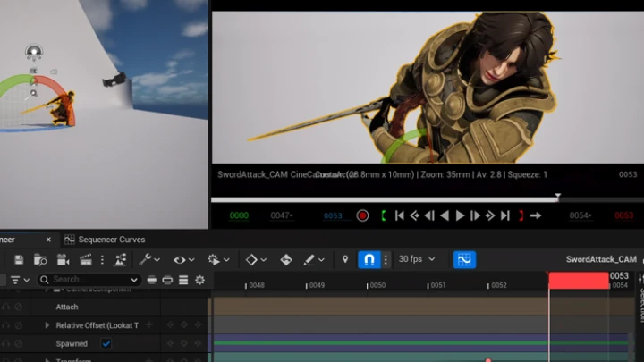Click the 0050 frame mark on time ruler
This screenshot has height=362, width=644.
(x=376, y=285)
